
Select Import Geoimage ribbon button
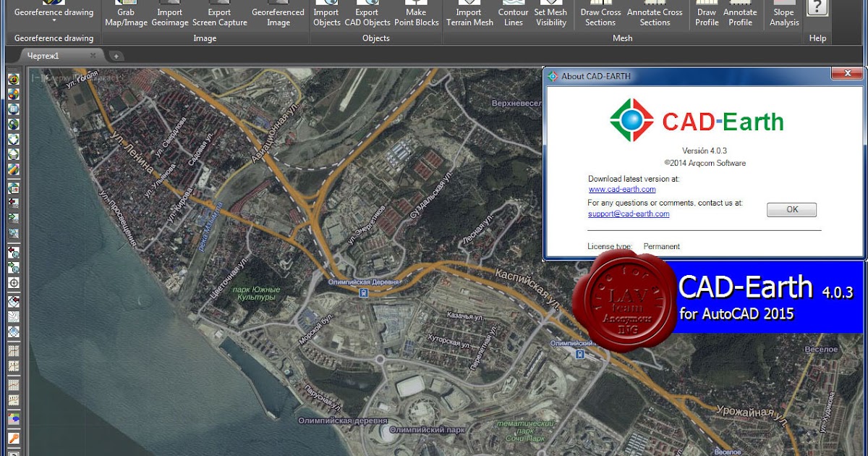(x=170, y=14)
